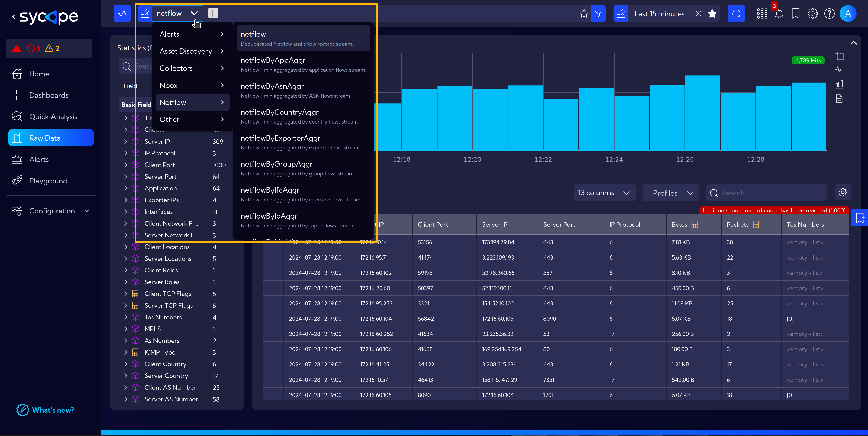Open user profile avatar A
Image resolution: width=868 pixels, height=436 pixels.
click(848, 13)
